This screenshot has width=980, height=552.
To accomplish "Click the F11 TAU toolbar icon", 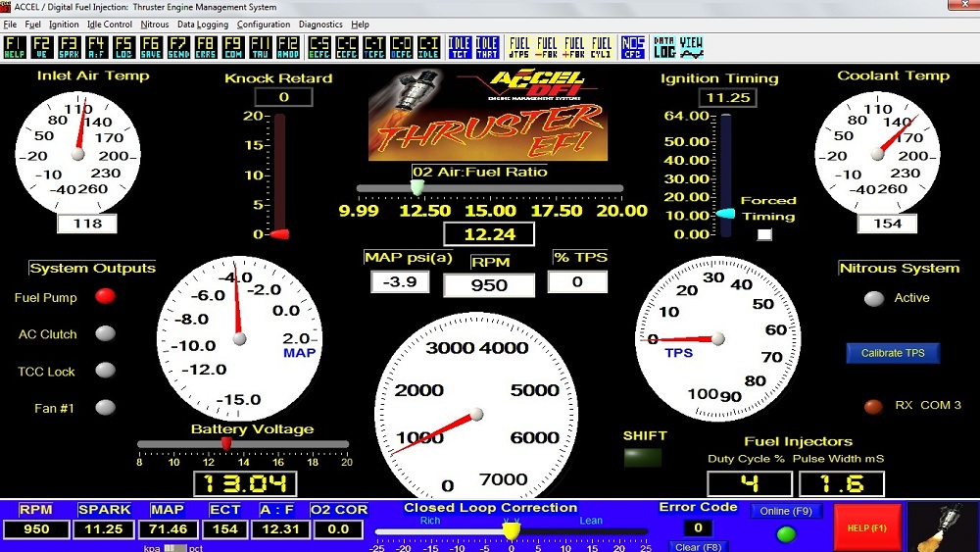I will point(260,47).
